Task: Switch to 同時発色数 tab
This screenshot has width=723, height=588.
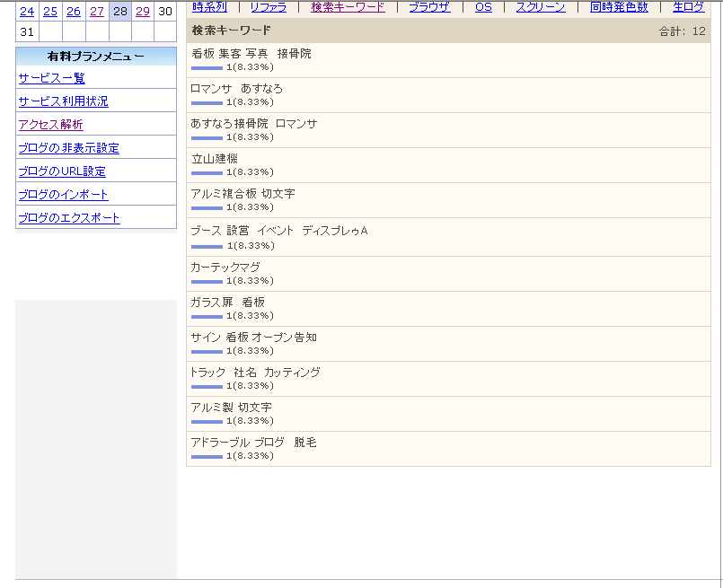Action: tap(619, 7)
